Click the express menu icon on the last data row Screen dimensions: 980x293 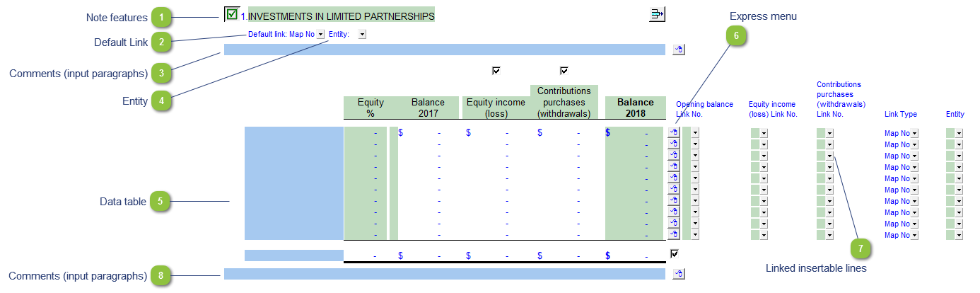click(x=674, y=234)
